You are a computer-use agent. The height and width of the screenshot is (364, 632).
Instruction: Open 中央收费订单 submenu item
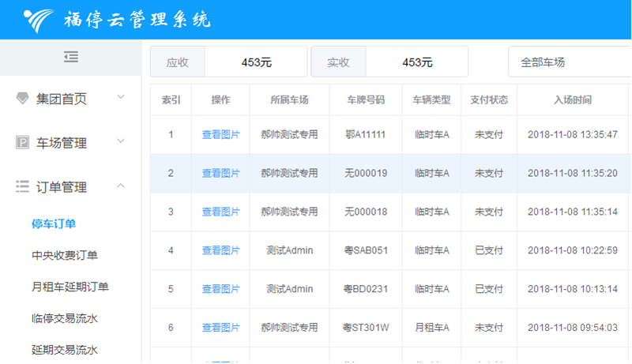click(x=65, y=256)
